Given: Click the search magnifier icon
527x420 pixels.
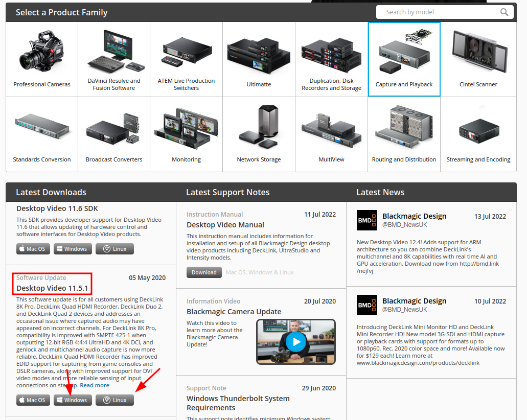Looking at the screenshot, I should tap(504, 12).
